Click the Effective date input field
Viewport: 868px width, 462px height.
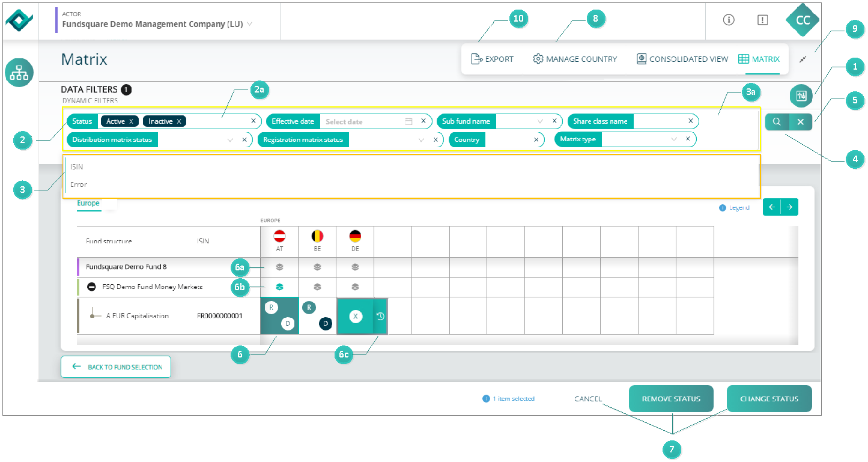[363, 121]
